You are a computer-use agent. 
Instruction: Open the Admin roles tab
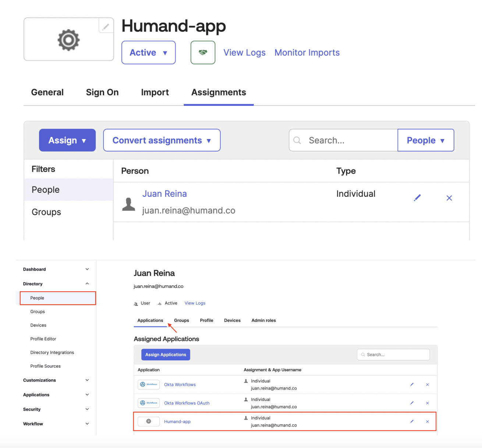pos(263,320)
